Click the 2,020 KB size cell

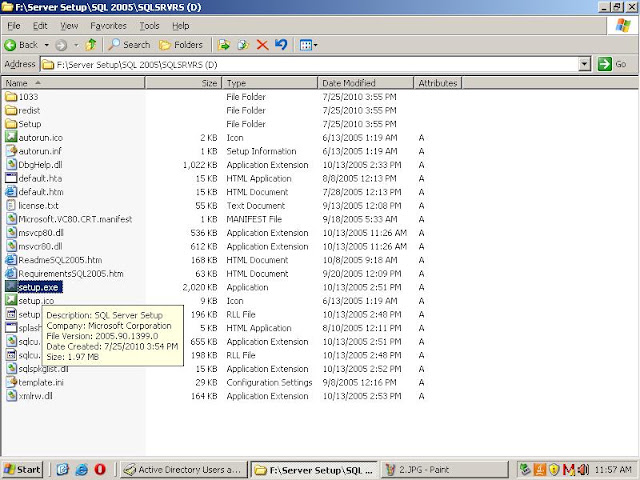tap(200, 287)
